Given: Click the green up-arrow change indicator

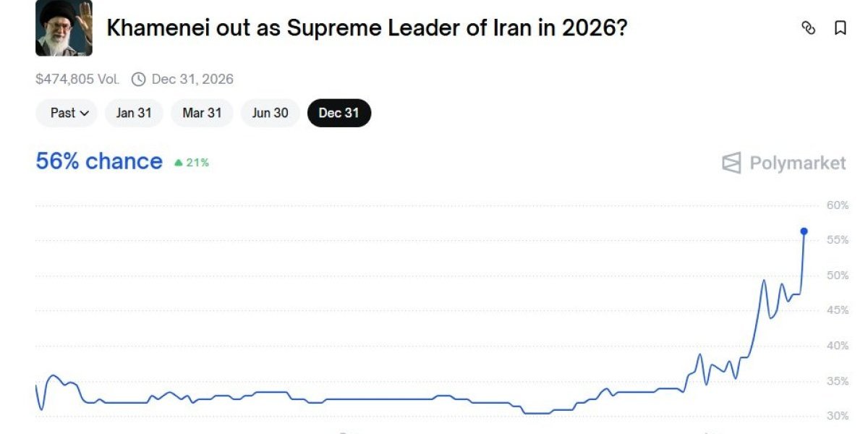Looking at the screenshot, I should [178, 163].
